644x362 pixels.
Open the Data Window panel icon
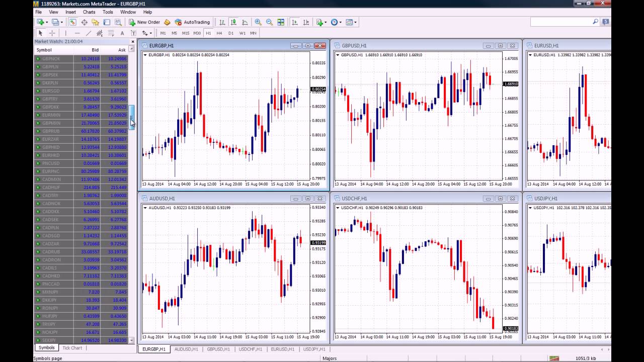[x=84, y=22]
